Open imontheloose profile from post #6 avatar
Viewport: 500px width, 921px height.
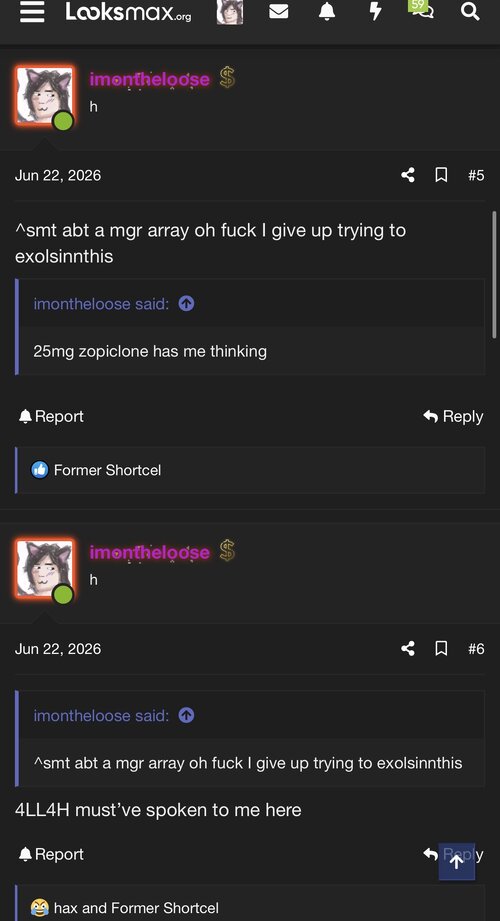click(x=45, y=569)
